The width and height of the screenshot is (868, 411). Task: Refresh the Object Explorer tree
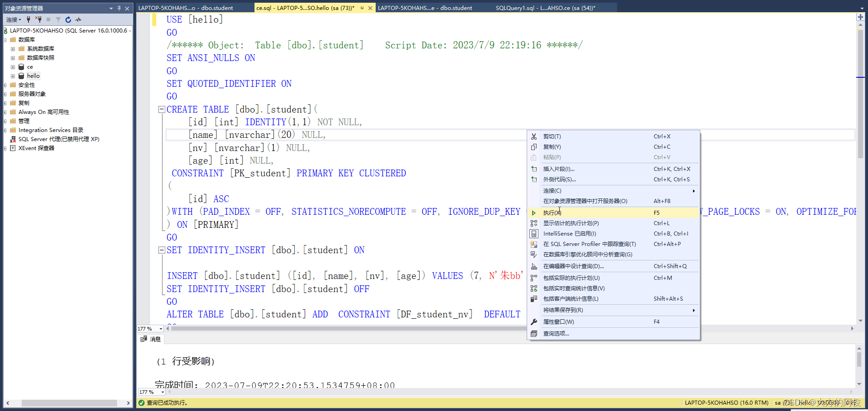(x=68, y=19)
